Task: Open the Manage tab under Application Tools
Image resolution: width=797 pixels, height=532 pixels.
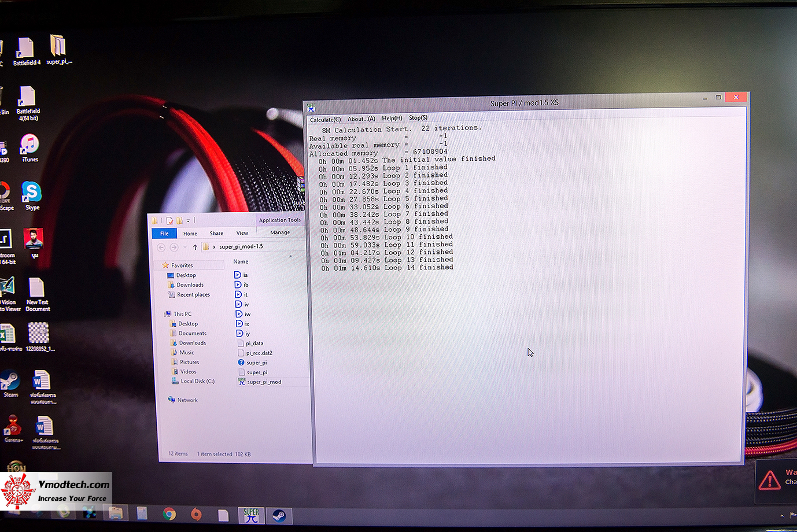Action: pyautogui.click(x=280, y=232)
